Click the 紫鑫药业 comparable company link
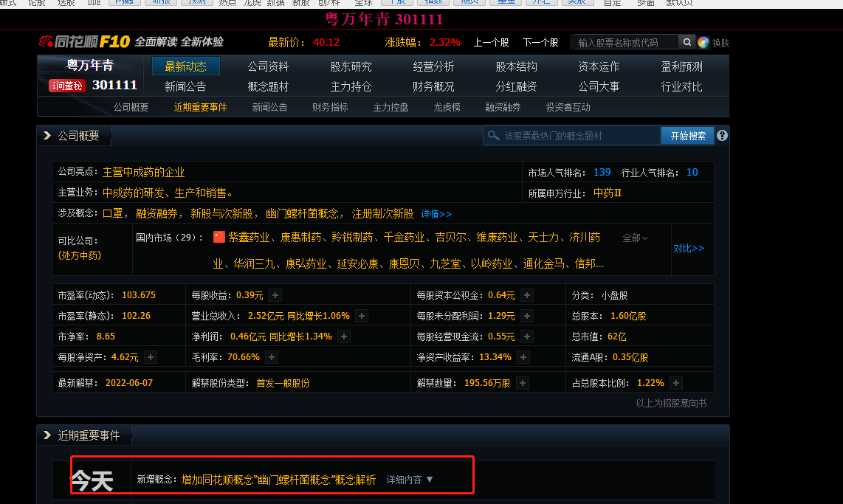The width and height of the screenshot is (843, 504). [249, 237]
